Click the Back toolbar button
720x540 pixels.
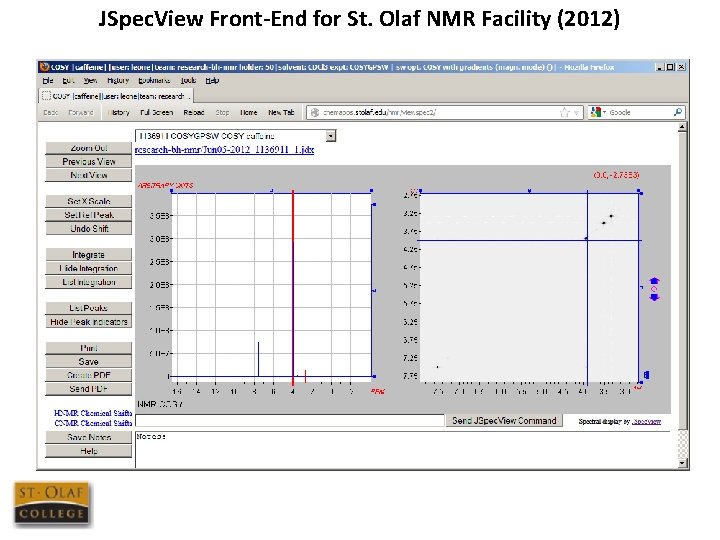pyautogui.click(x=50, y=112)
